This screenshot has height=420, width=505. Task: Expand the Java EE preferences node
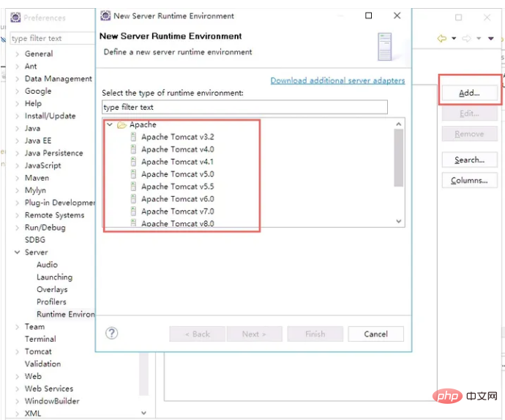pyautogui.click(x=17, y=140)
